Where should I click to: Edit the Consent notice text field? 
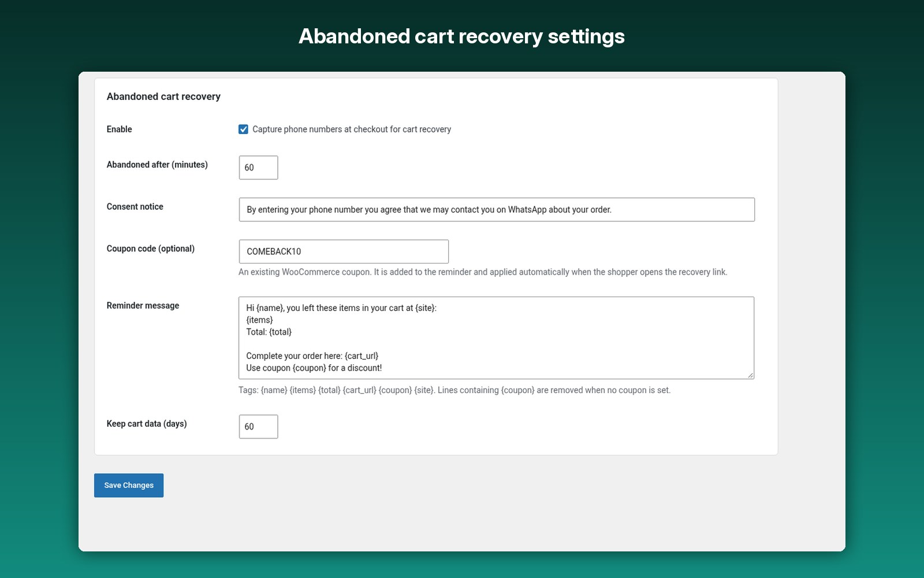[497, 209]
